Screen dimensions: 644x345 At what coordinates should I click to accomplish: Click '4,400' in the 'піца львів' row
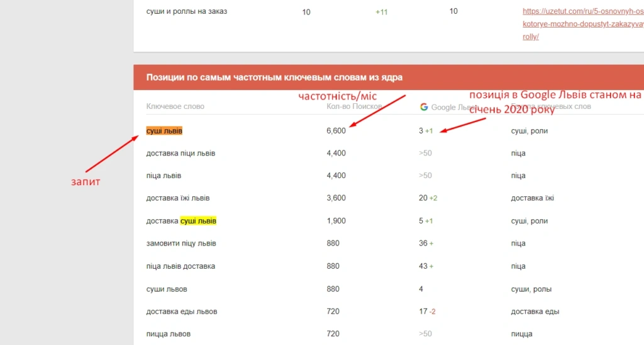point(336,176)
